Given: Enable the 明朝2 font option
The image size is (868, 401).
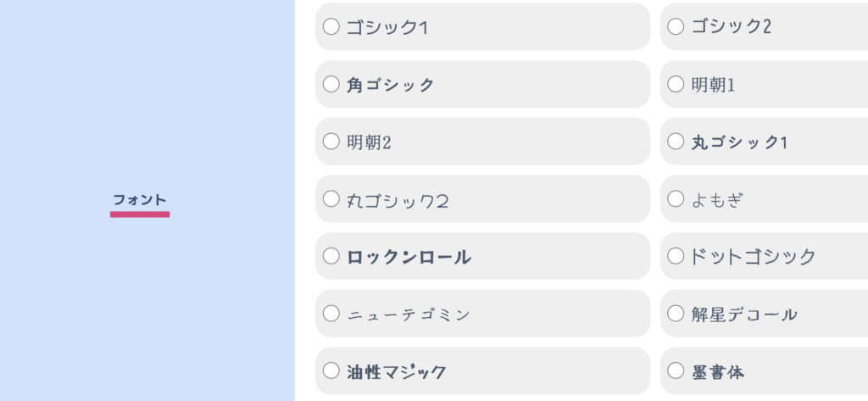Looking at the screenshot, I should [x=331, y=142].
